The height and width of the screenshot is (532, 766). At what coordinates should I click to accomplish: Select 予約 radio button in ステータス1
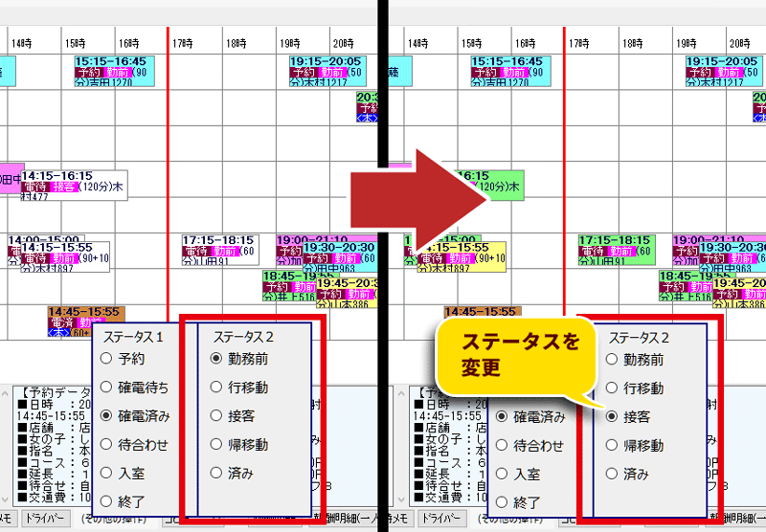pyautogui.click(x=107, y=360)
